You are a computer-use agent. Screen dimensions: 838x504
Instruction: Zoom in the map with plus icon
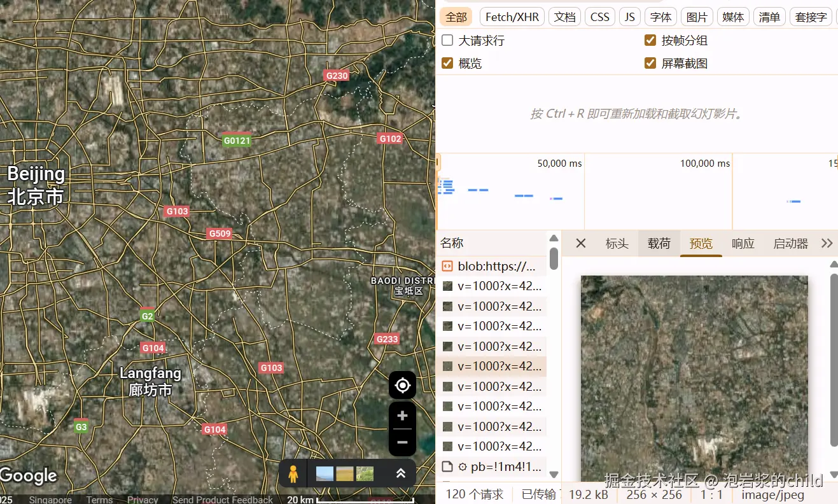[402, 416]
